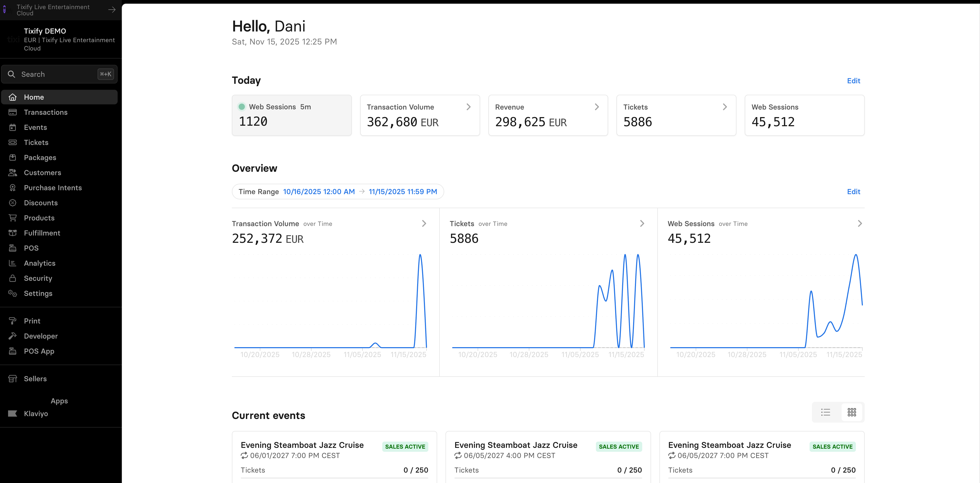This screenshot has height=483, width=980.
Task: Click the Discounts percent icon
Action: [12, 203]
